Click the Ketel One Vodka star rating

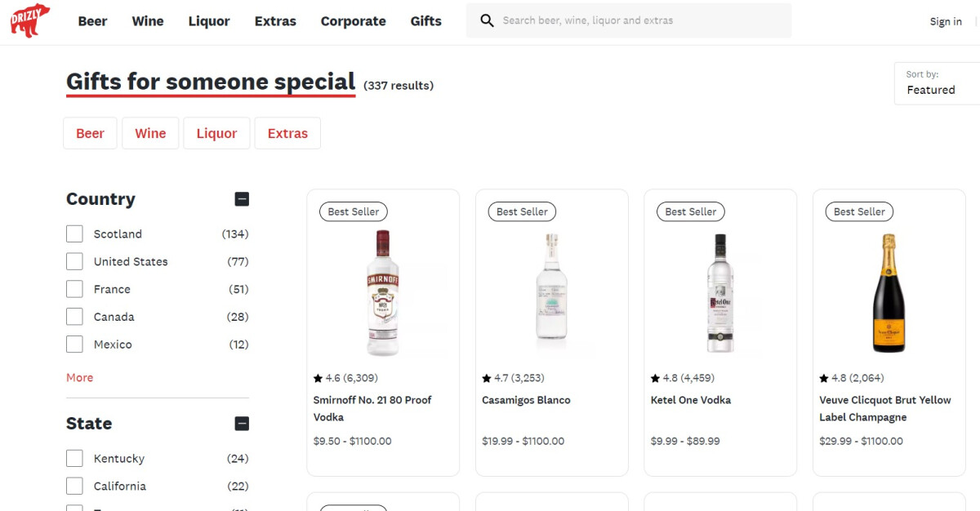coord(682,378)
